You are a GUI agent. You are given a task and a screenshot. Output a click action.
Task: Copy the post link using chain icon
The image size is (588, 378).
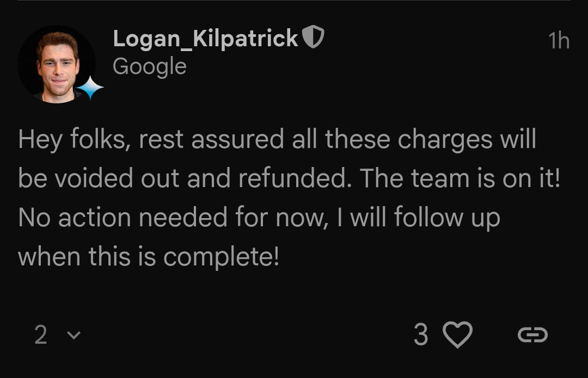point(532,335)
